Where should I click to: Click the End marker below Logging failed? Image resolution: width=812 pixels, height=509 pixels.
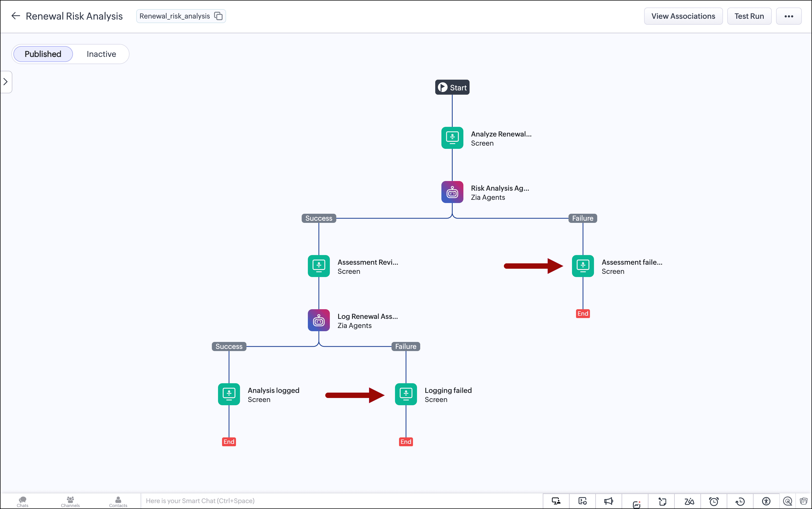[406, 442]
